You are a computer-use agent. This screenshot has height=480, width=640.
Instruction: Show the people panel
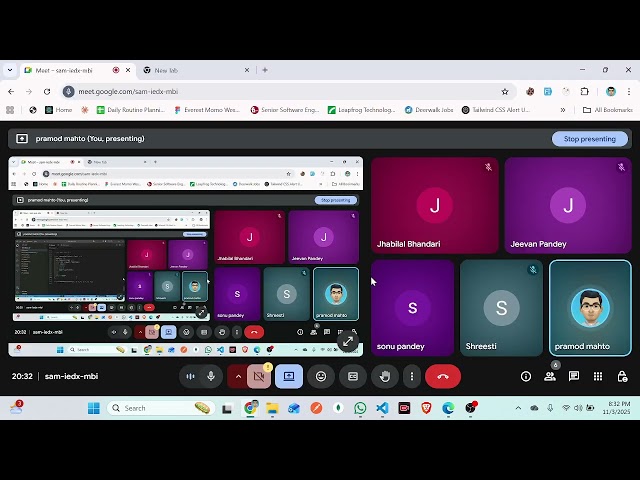click(x=550, y=376)
